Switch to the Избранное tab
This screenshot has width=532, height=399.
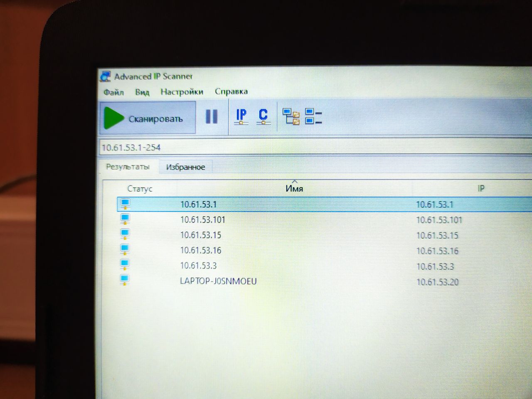(x=185, y=167)
